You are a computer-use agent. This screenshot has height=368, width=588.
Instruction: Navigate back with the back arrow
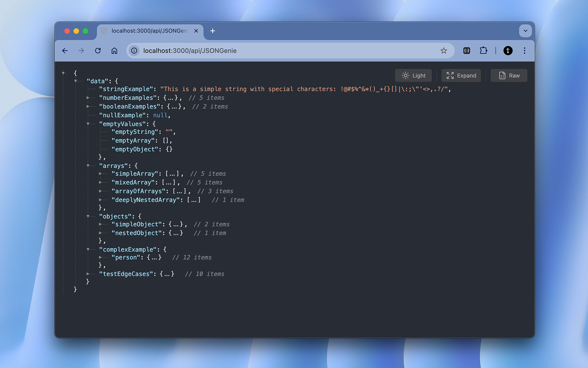[x=64, y=51]
